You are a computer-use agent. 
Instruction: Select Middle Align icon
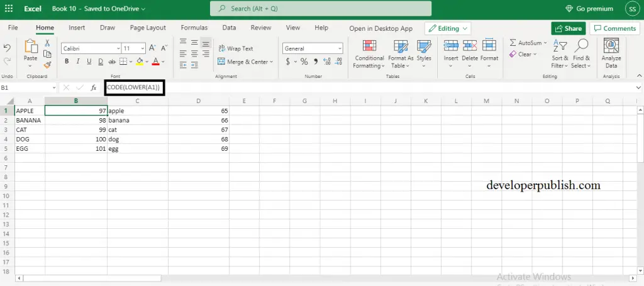pos(195,42)
